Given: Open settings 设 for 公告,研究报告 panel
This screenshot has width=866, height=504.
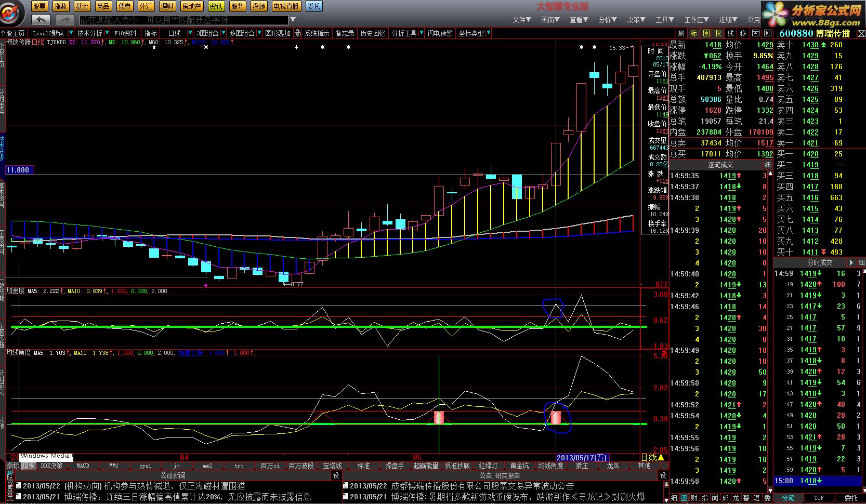Looking at the screenshot, I should (663, 475).
